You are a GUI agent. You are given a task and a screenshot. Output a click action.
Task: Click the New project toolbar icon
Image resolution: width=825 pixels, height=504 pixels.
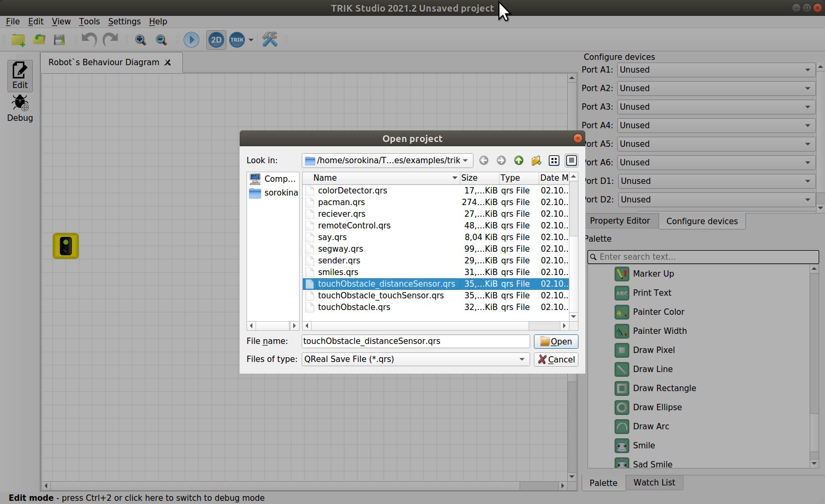pyautogui.click(x=18, y=40)
